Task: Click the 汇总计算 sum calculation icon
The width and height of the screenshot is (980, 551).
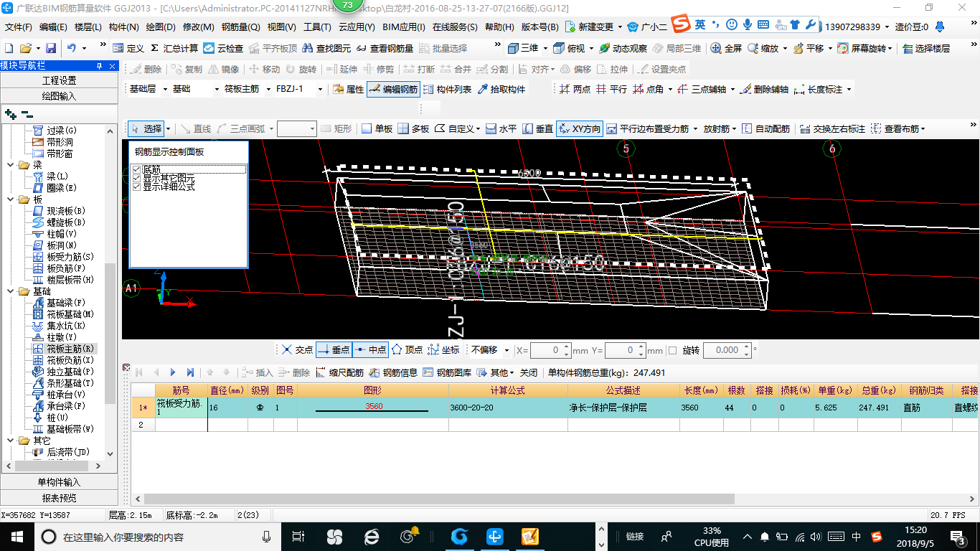Action: coord(156,48)
